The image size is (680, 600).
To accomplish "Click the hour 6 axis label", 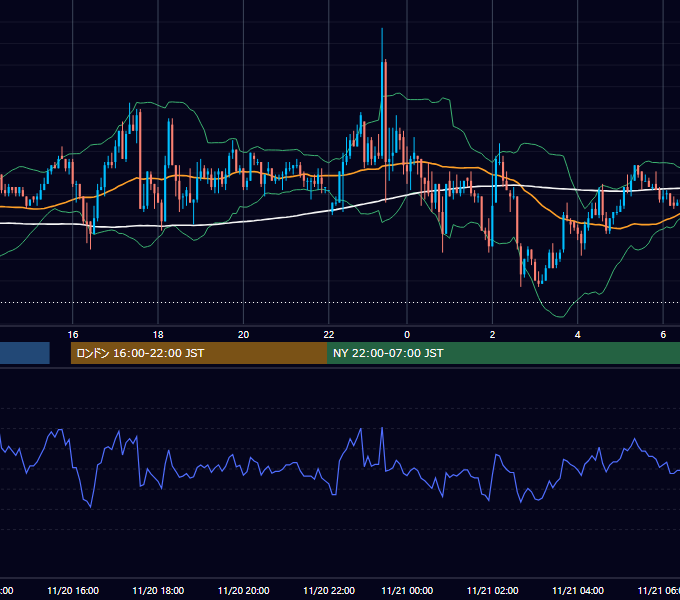I will pos(663,335).
